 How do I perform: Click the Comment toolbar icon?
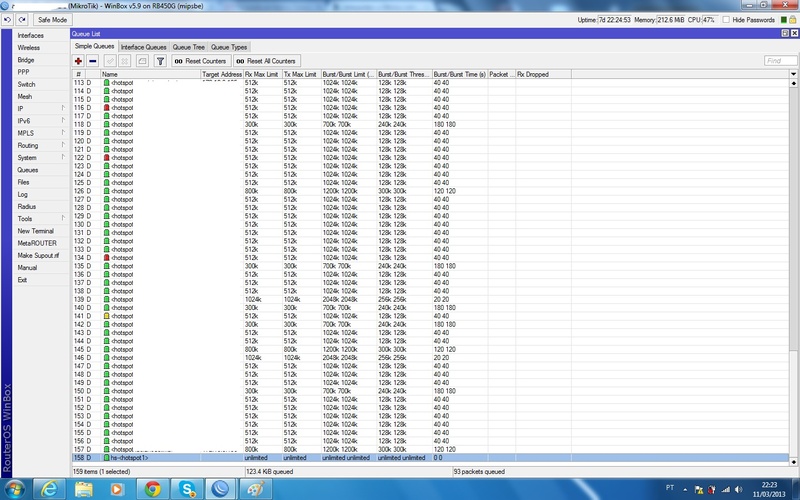pos(142,61)
